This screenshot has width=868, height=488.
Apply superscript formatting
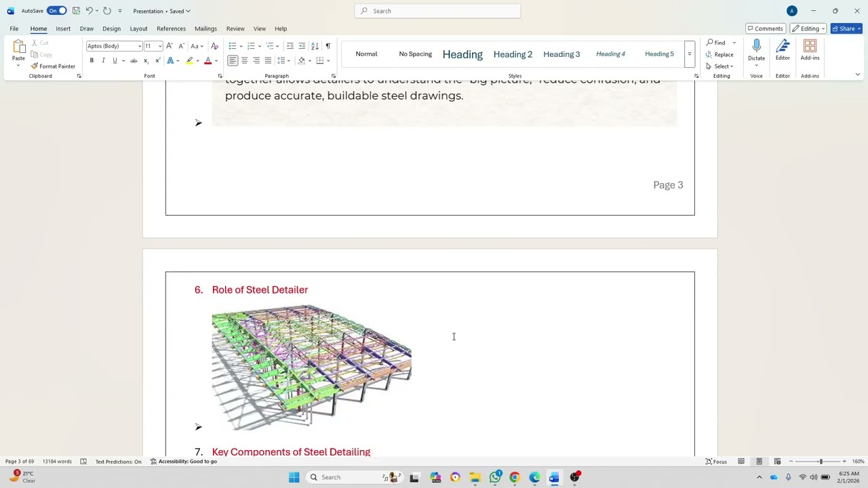coord(157,61)
